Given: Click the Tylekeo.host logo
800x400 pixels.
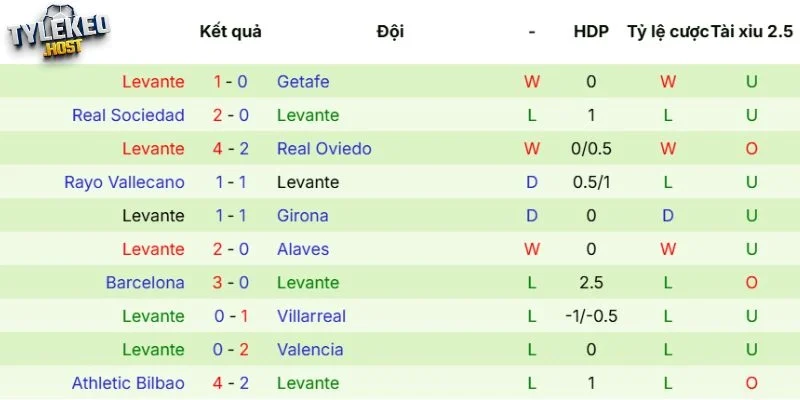Looking at the screenshot, I should 58,38.
